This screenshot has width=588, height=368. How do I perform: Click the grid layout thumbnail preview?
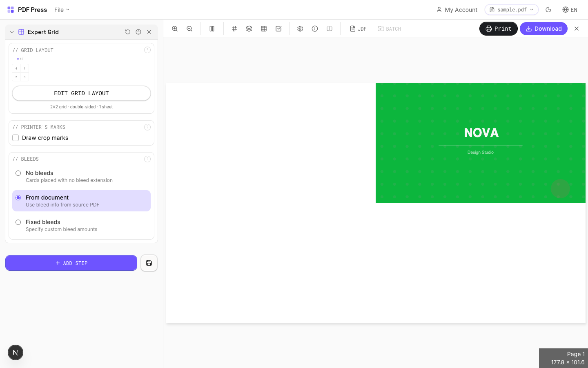pos(20,72)
